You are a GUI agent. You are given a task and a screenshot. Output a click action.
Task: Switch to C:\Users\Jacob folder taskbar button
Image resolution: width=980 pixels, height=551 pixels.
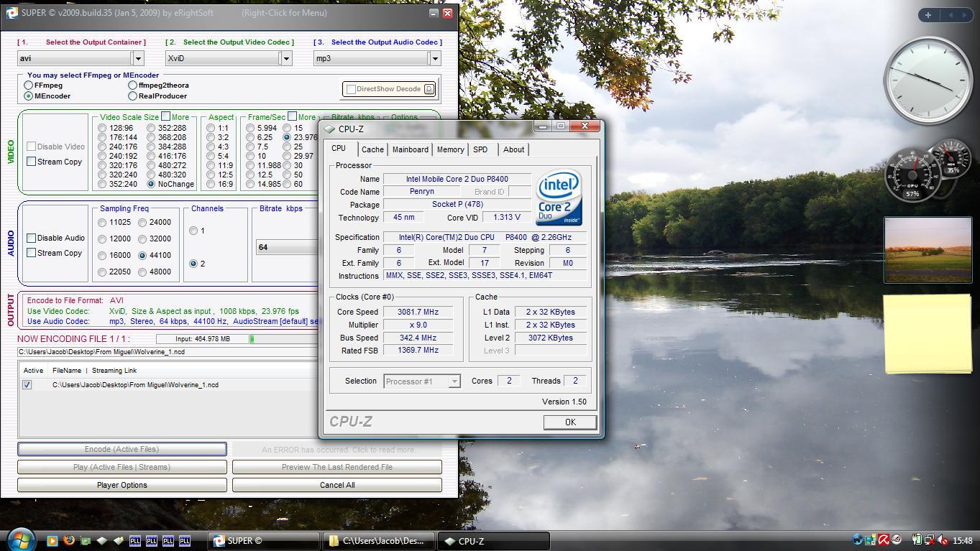[380, 541]
